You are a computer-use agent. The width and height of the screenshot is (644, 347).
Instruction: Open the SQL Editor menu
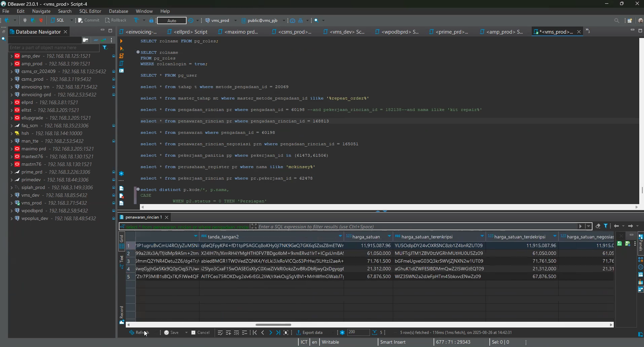[x=90, y=11]
